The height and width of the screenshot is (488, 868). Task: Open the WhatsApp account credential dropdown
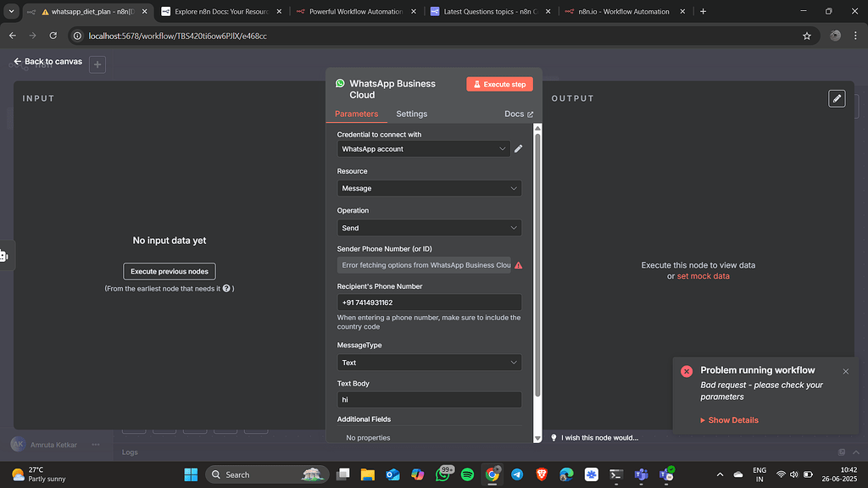[423, 148]
